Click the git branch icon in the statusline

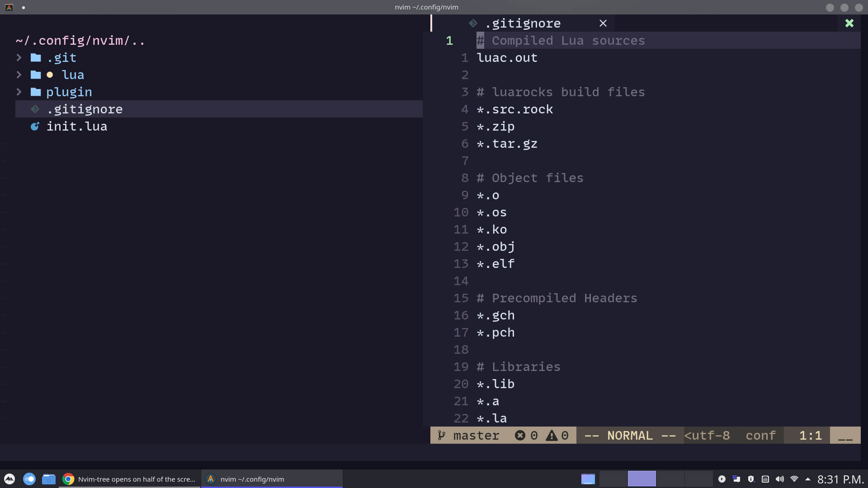441,435
